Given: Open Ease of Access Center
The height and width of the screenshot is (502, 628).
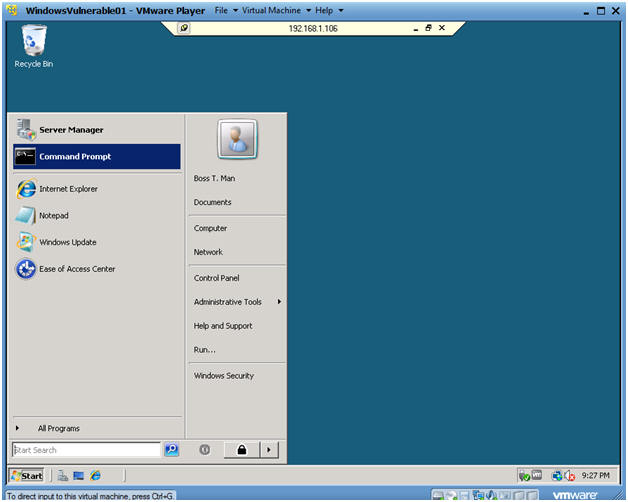Looking at the screenshot, I should [97, 269].
